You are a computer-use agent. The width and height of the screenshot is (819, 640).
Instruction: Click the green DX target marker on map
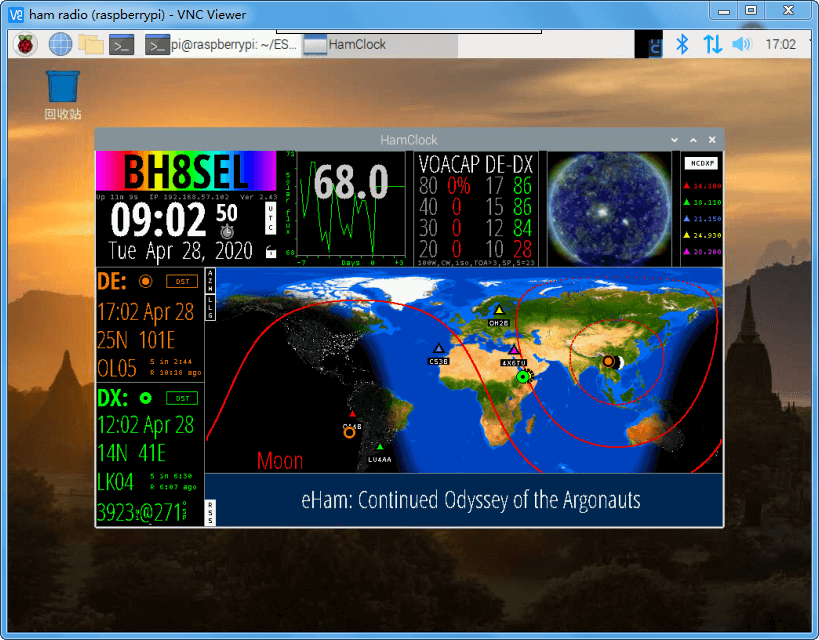(522, 377)
